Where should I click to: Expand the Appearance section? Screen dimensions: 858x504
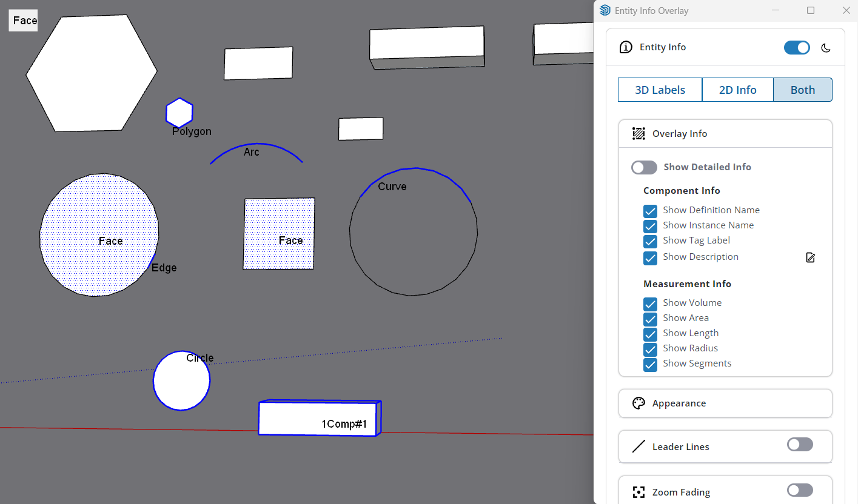point(725,403)
